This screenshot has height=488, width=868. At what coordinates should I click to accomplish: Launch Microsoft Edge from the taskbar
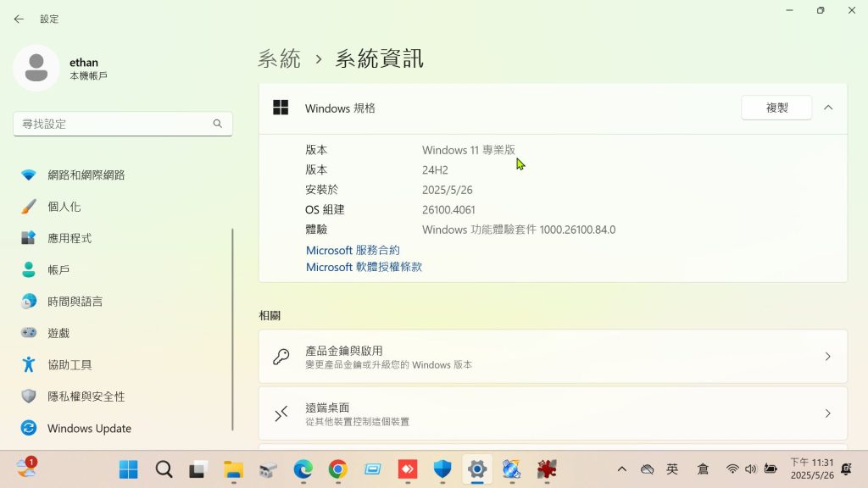coord(303,469)
